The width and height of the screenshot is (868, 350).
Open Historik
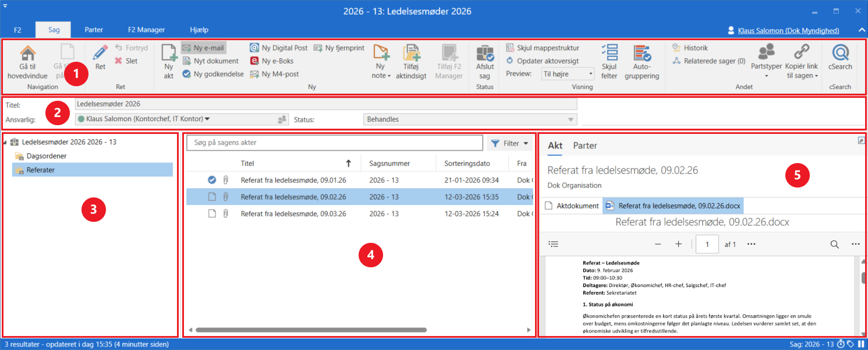coord(690,48)
